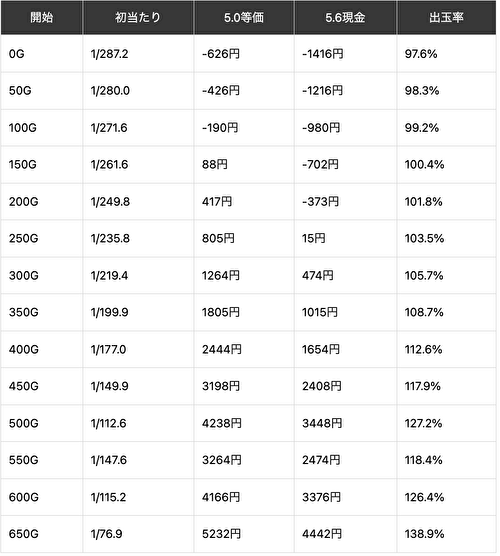Screen dimensions: 500x556
Task: Select the 400G row label
Action: click(42, 349)
